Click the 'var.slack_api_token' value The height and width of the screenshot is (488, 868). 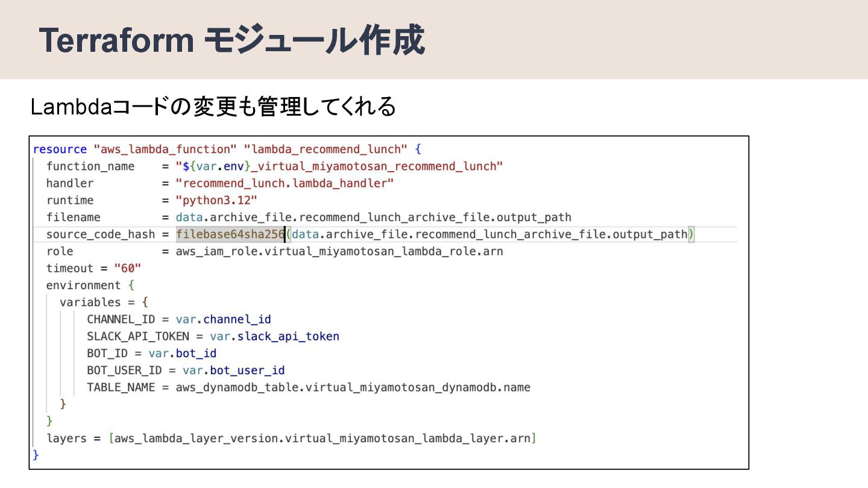click(274, 336)
